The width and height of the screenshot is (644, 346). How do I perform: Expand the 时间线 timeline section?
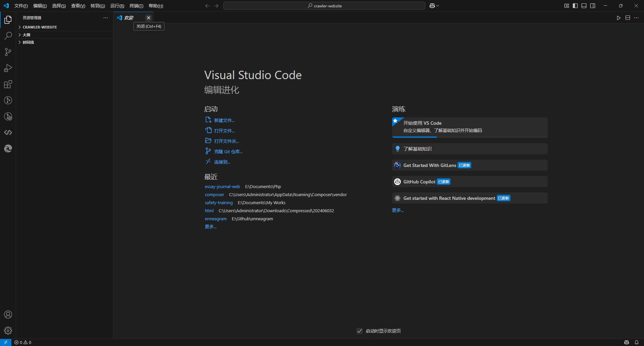coord(64,42)
